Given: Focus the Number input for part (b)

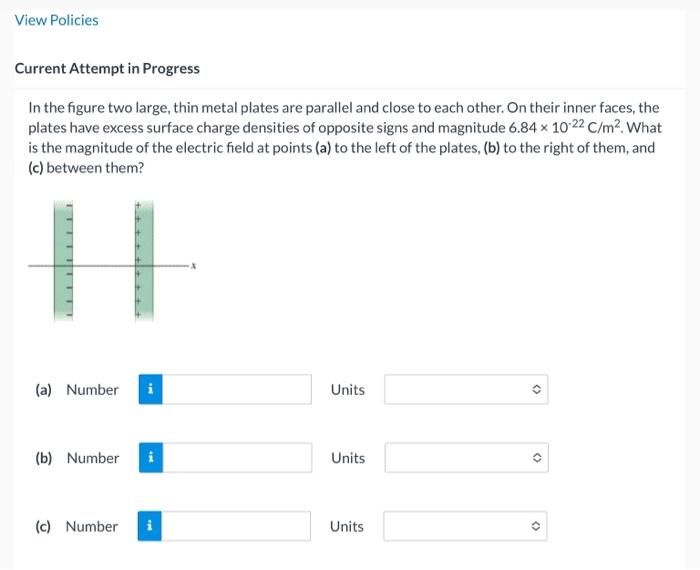Looking at the screenshot, I should (237, 458).
